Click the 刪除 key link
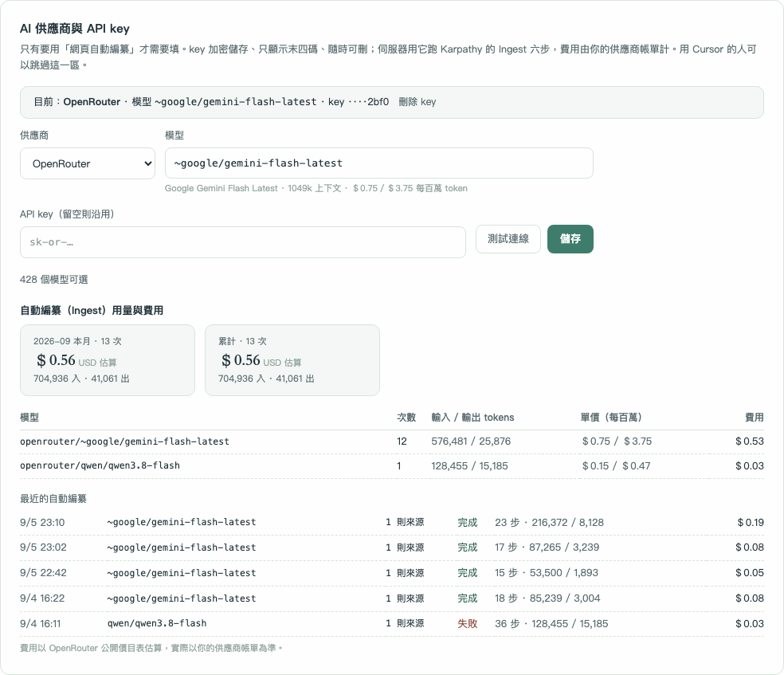 (417, 102)
